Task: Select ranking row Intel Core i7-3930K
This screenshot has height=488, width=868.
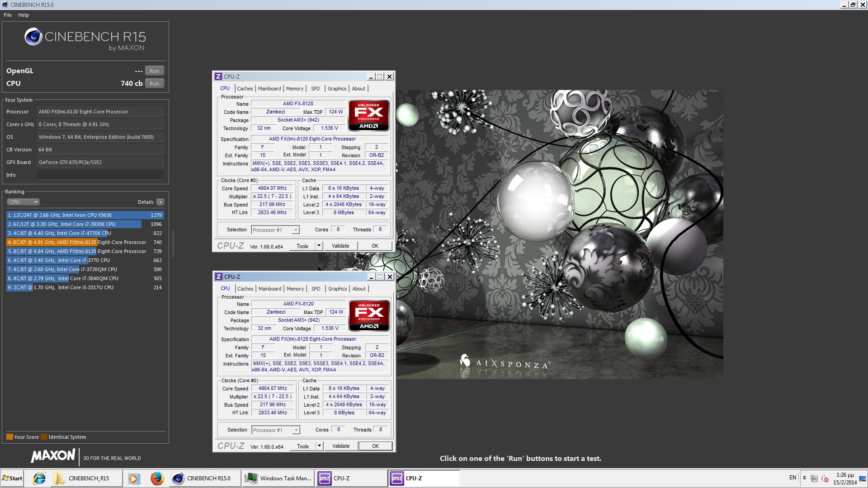Action: (85, 224)
